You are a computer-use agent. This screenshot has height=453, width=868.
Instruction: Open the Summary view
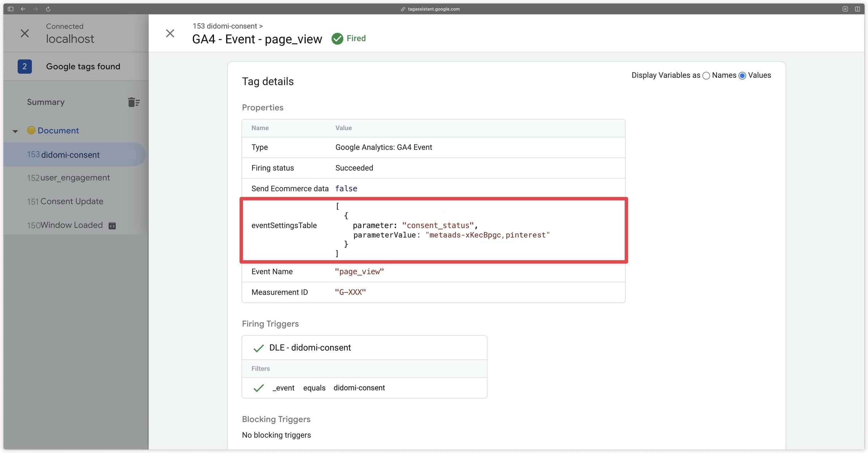pos(46,102)
